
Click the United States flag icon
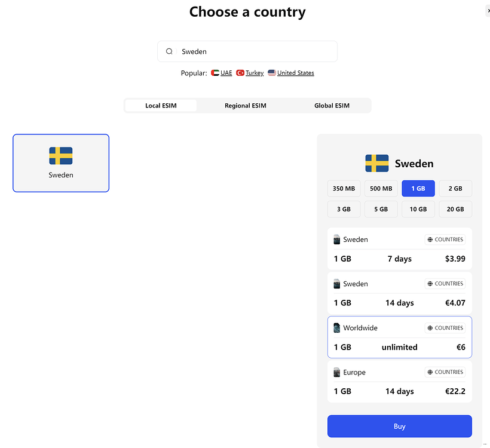click(x=272, y=73)
